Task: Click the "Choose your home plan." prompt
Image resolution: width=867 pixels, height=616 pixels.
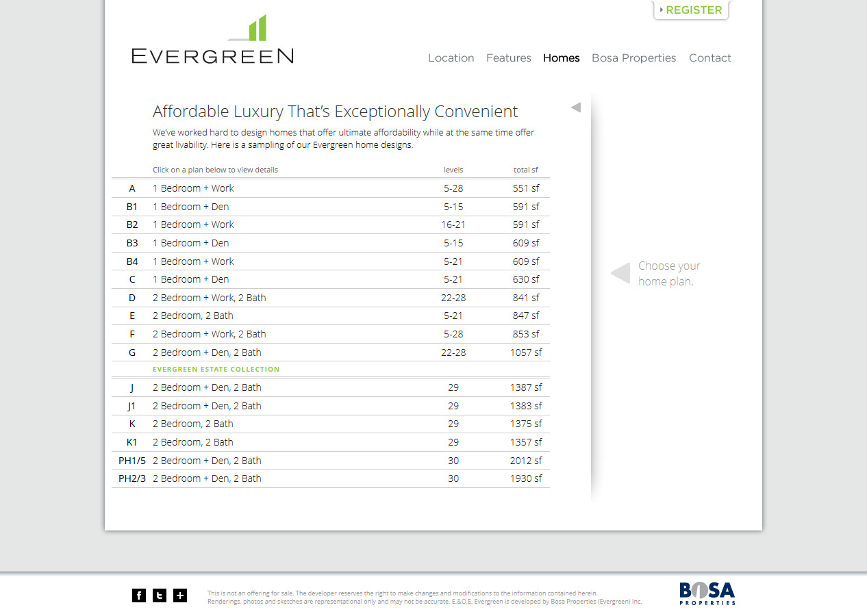Action: [669, 273]
